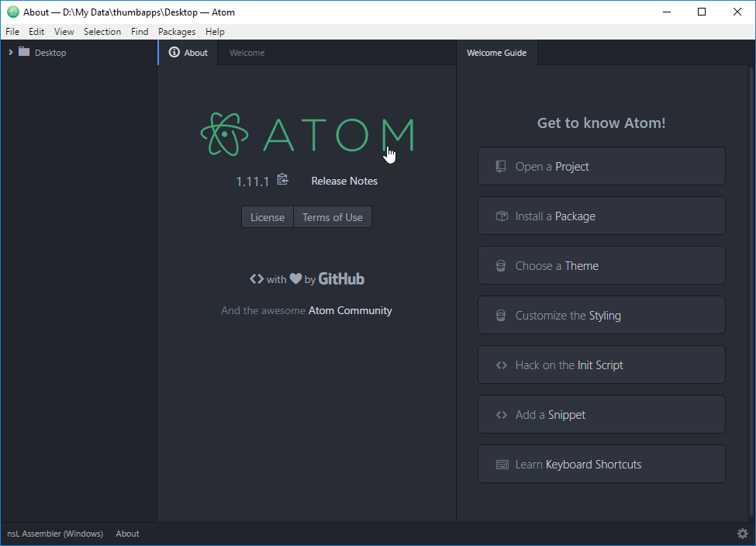Screen dimensions: 756x546
Task: Maximize the Atom window
Action: tap(702, 12)
